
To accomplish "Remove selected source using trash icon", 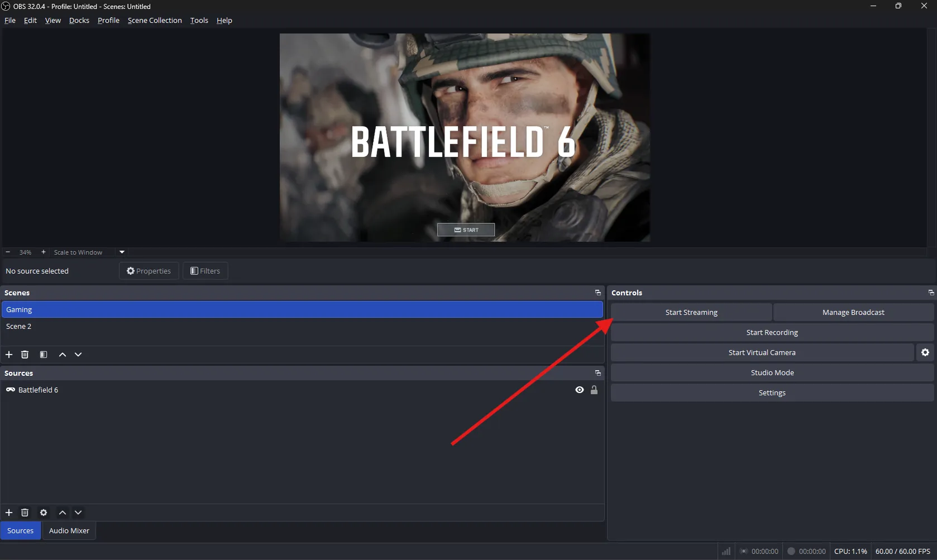I will coord(25,513).
